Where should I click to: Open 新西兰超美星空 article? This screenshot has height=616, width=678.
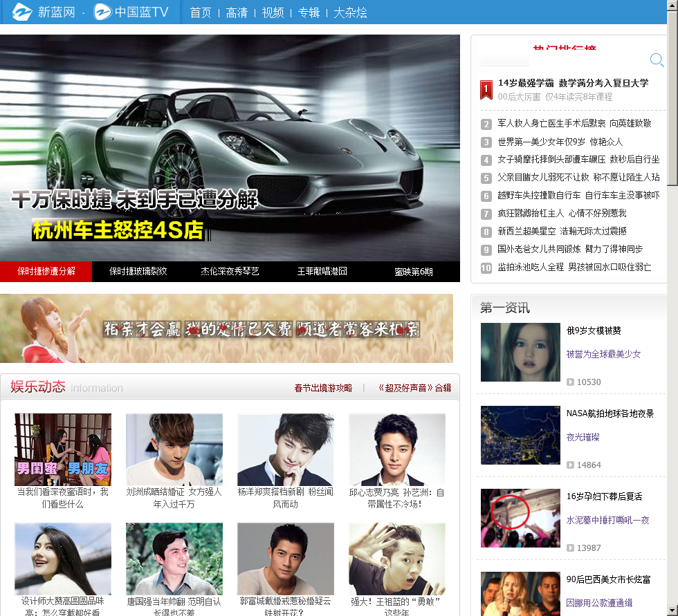click(x=562, y=231)
